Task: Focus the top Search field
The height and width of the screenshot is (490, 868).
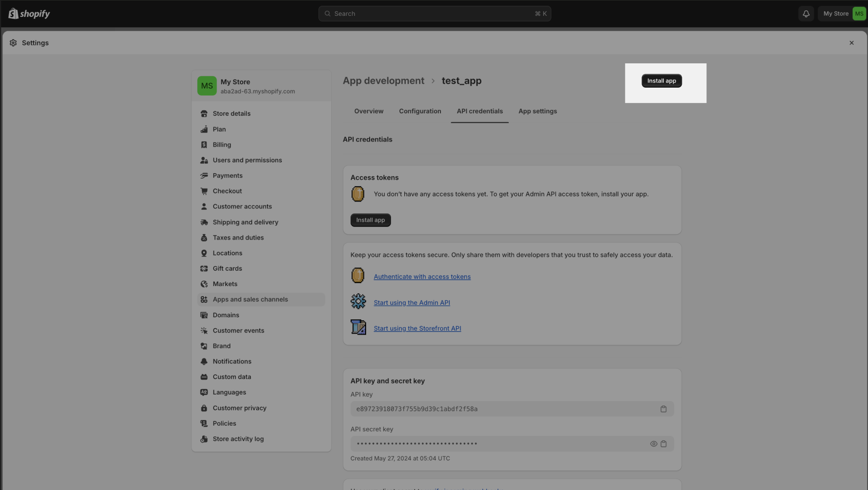Action: [x=434, y=14]
